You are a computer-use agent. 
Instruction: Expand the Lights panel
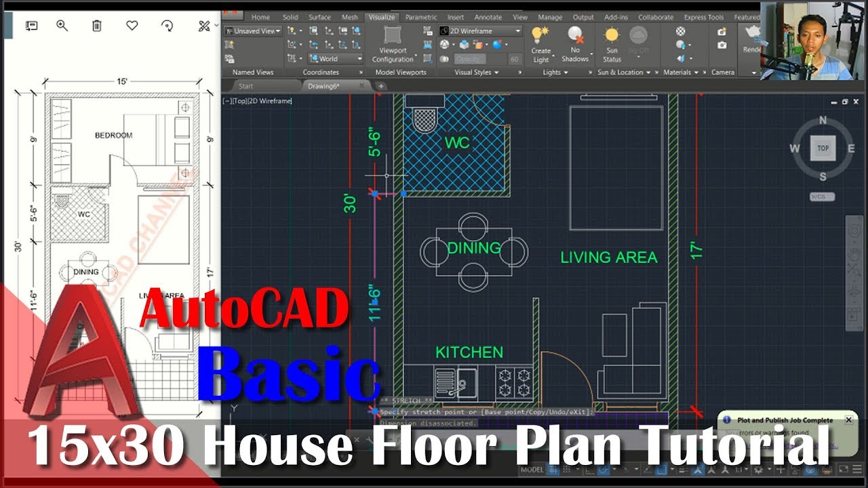555,72
